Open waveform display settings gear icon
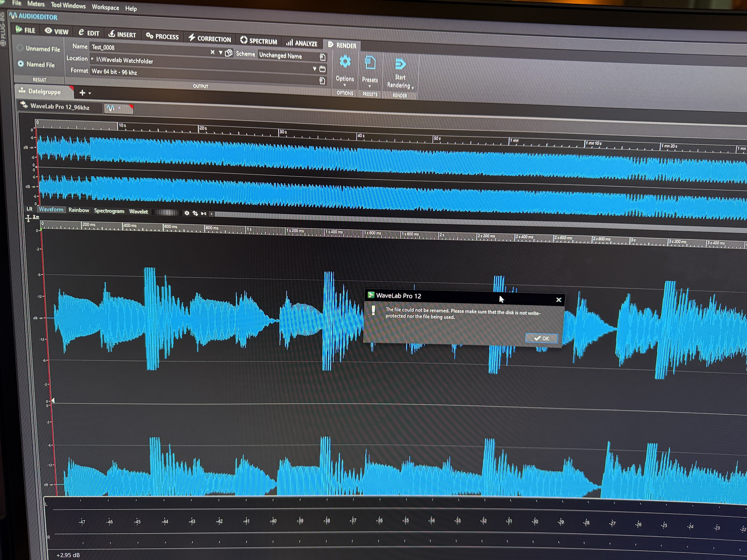This screenshot has height=560, width=747. [187, 213]
